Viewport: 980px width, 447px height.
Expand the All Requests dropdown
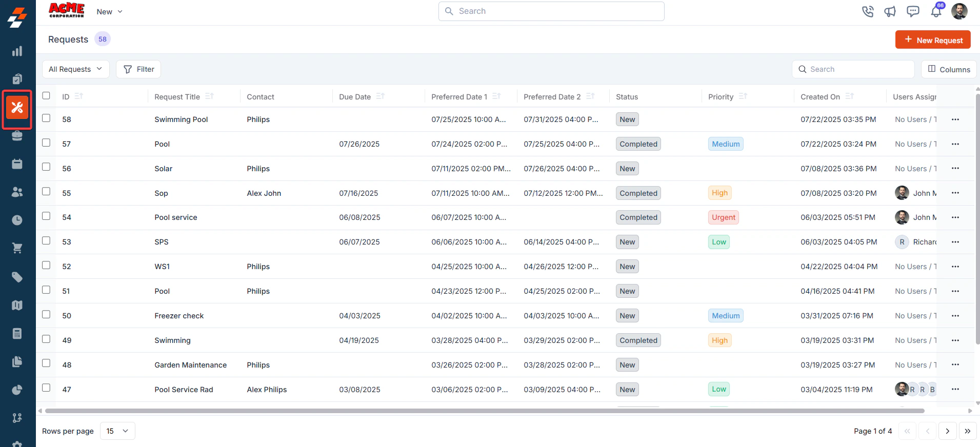[x=75, y=69]
